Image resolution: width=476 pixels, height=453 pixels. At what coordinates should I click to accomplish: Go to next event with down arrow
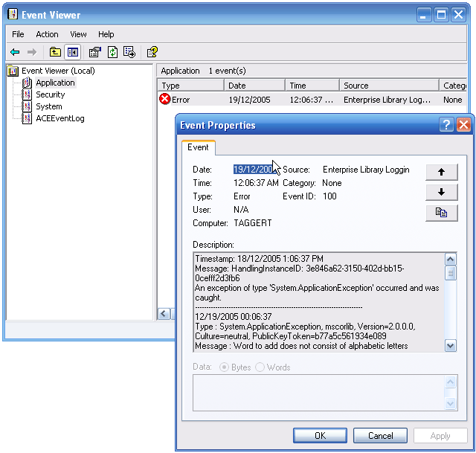tap(441, 193)
